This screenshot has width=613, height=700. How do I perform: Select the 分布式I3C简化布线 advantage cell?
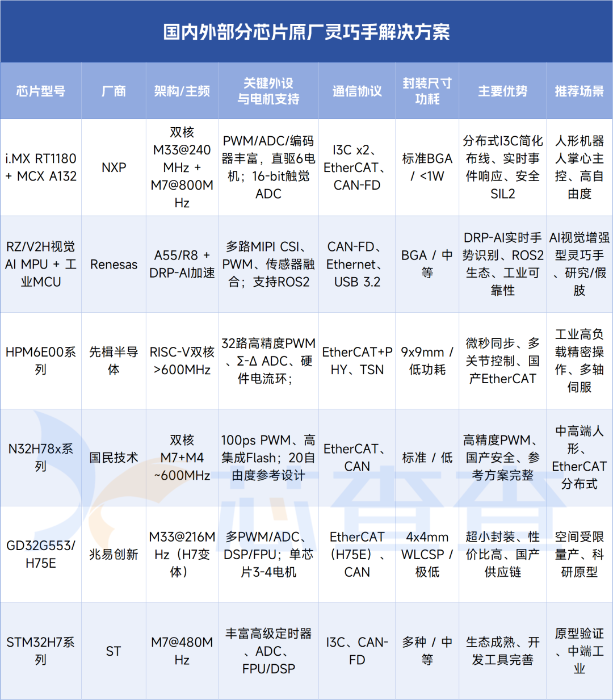[x=503, y=167]
